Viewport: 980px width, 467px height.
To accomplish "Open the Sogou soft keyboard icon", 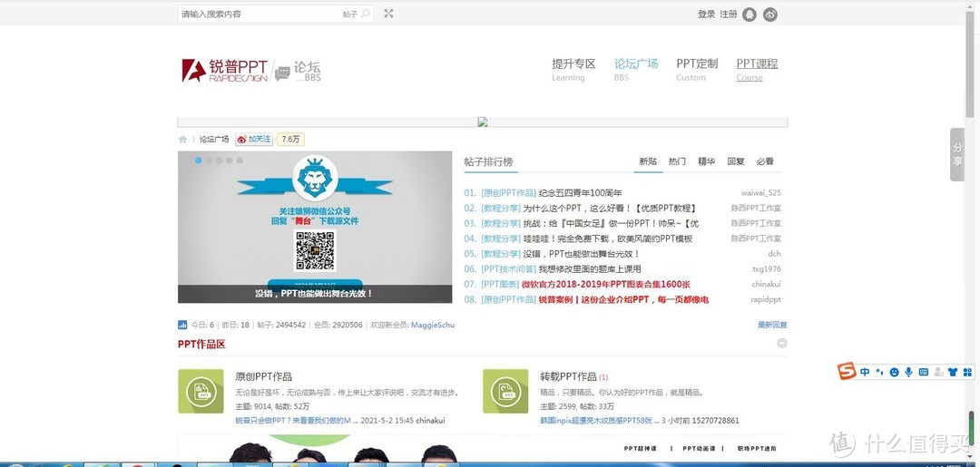I will point(924,372).
